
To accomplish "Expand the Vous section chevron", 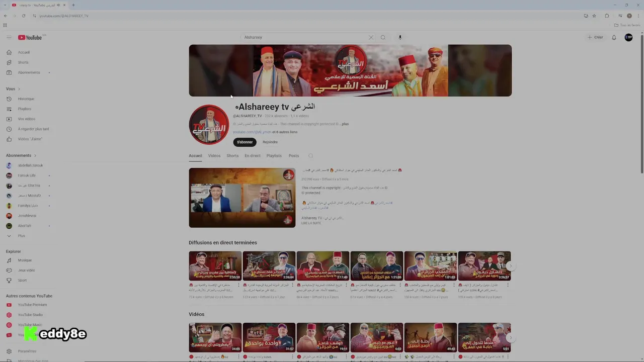I will click(19, 89).
